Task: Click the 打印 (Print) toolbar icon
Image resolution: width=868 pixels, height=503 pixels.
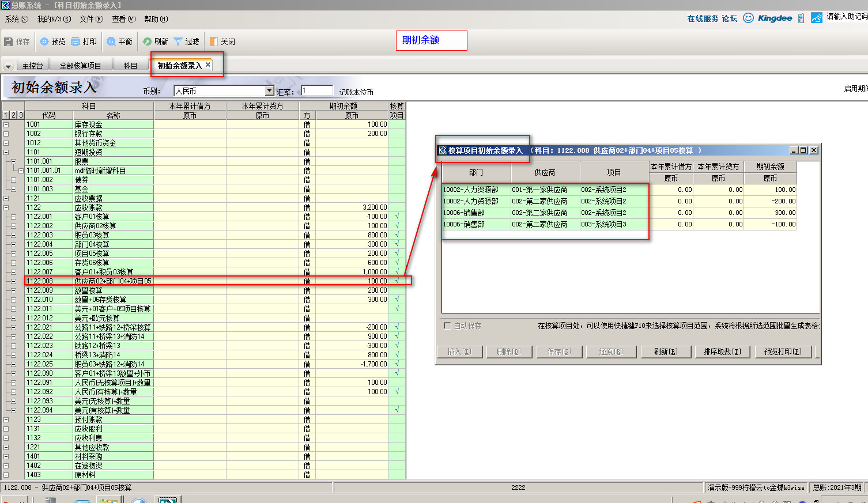Action: pos(76,41)
